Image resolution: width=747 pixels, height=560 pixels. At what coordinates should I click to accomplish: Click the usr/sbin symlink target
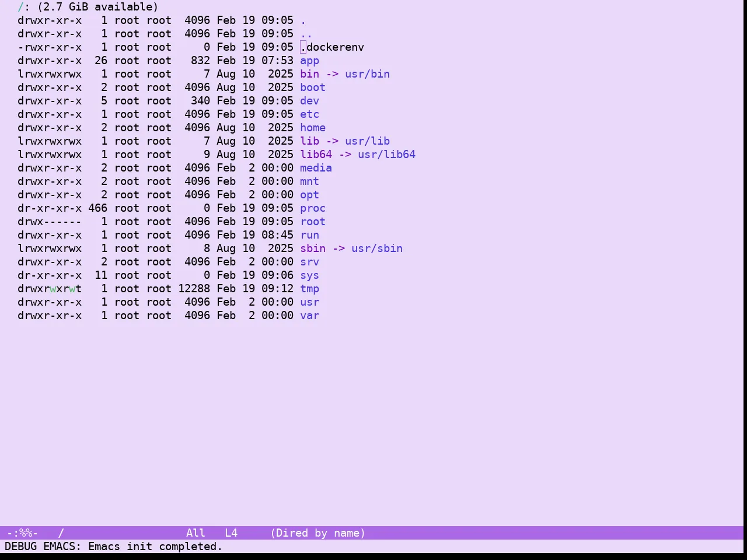[377, 249]
